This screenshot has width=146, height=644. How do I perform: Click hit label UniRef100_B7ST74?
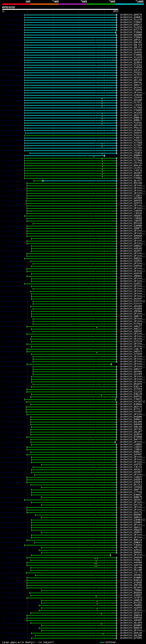[x=131, y=30]
